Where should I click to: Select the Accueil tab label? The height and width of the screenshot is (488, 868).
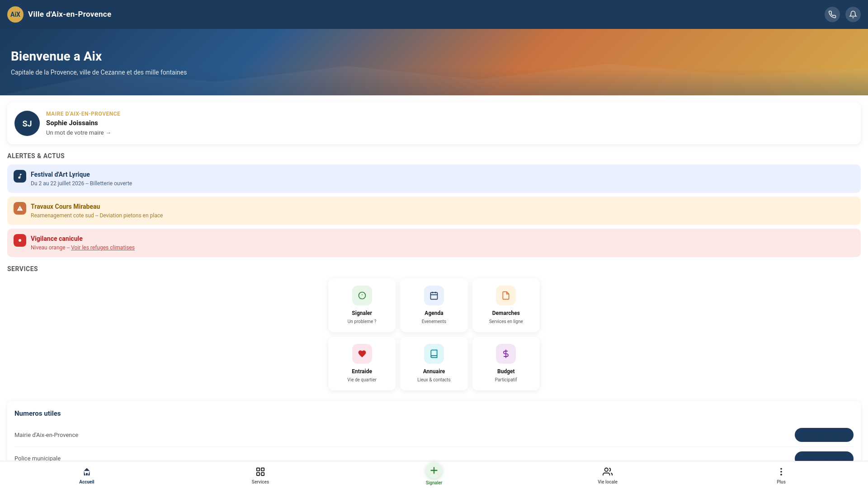point(87,482)
